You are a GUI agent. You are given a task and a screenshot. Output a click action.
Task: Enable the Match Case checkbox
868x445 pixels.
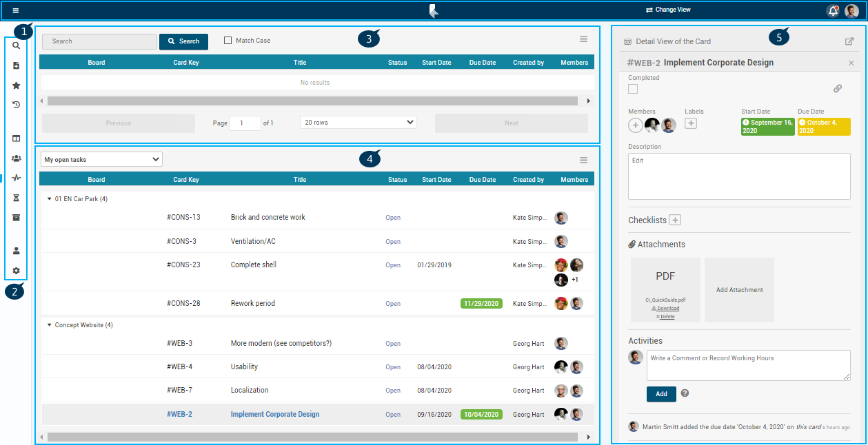228,41
